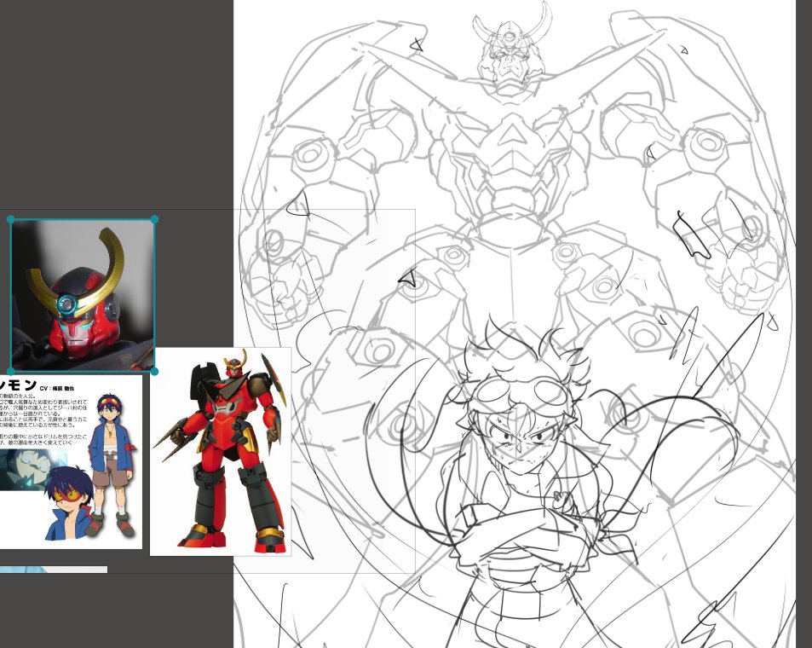Viewport: 812px width, 648px height.
Task: Click the 'CV' voice actor text on character sheet
Action: [57, 387]
